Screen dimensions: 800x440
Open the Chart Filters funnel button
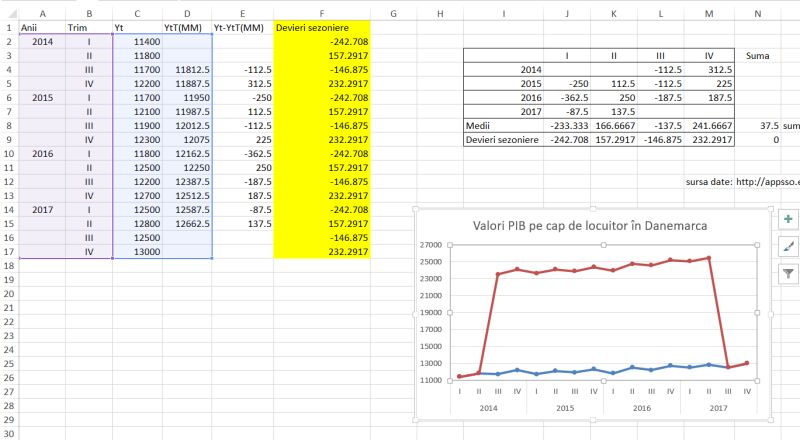pyautogui.click(x=788, y=274)
